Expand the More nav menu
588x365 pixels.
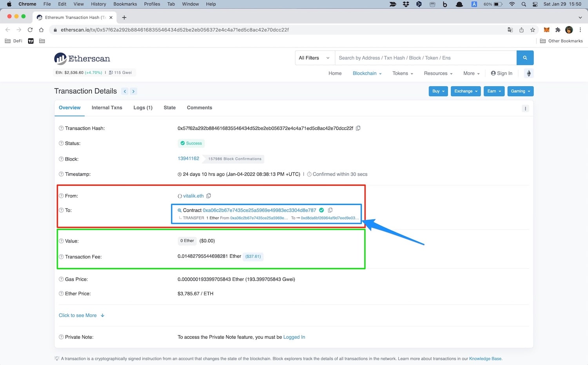tap(471, 73)
